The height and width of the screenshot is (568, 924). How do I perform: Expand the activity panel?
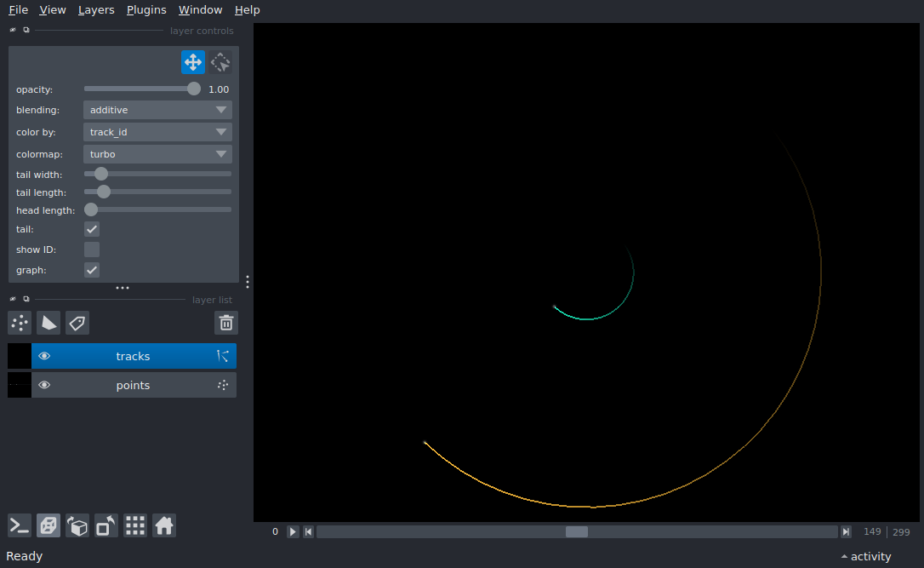tap(865, 556)
